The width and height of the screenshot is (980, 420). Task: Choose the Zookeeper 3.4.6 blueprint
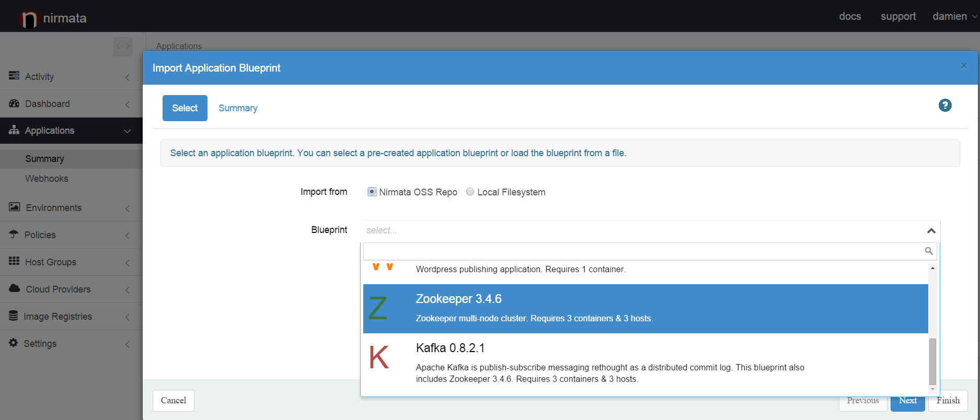tap(645, 309)
